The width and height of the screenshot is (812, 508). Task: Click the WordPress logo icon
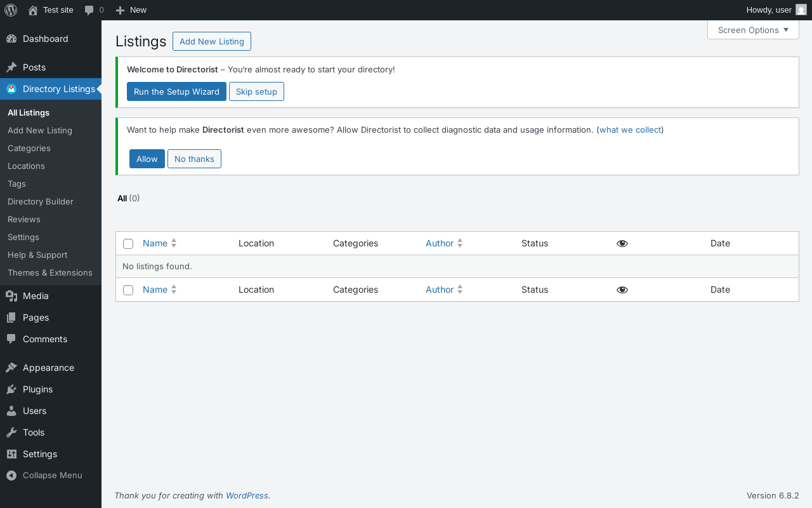tap(11, 10)
